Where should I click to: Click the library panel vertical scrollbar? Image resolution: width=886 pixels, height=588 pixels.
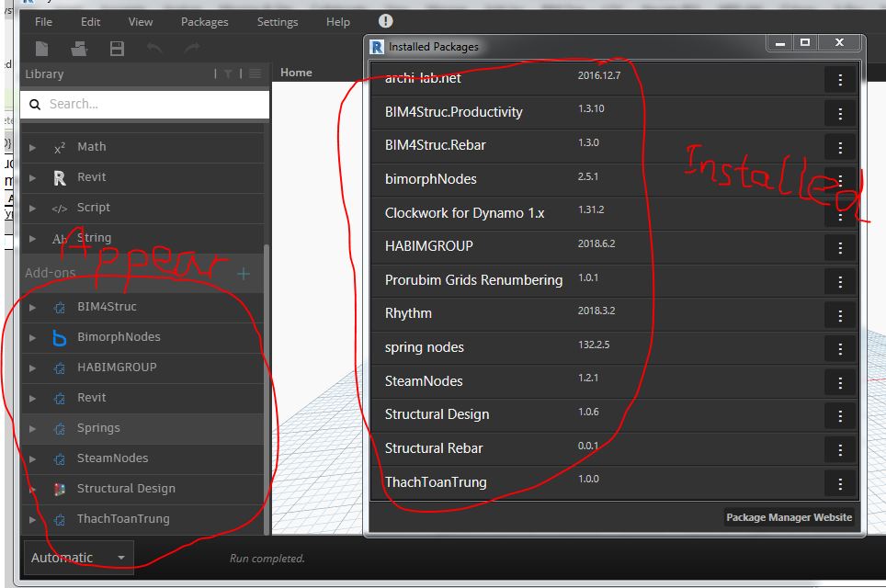tap(267, 390)
